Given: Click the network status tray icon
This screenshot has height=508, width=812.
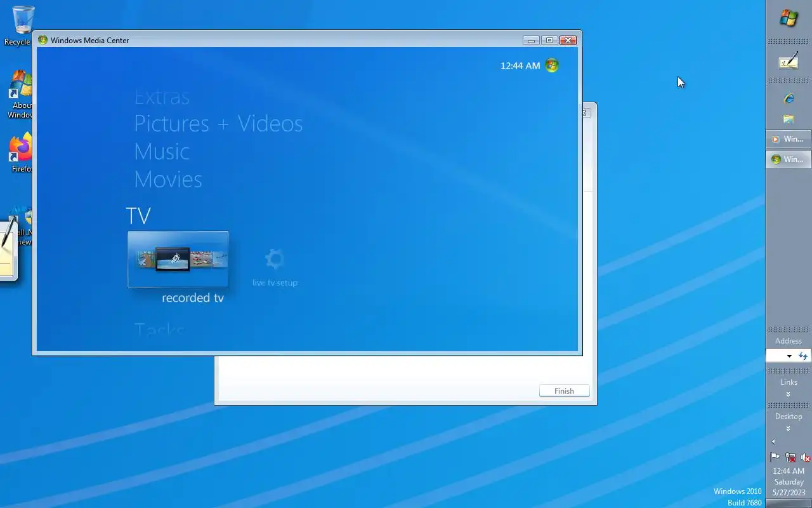Looking at the screenshot, I should (x=790, y=457).
